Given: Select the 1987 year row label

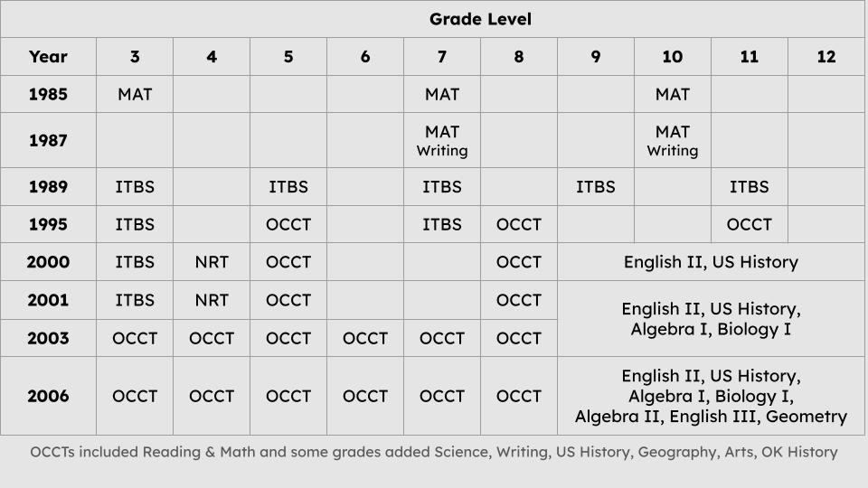Looking at the screenshot, I should [x=48, y=141].
